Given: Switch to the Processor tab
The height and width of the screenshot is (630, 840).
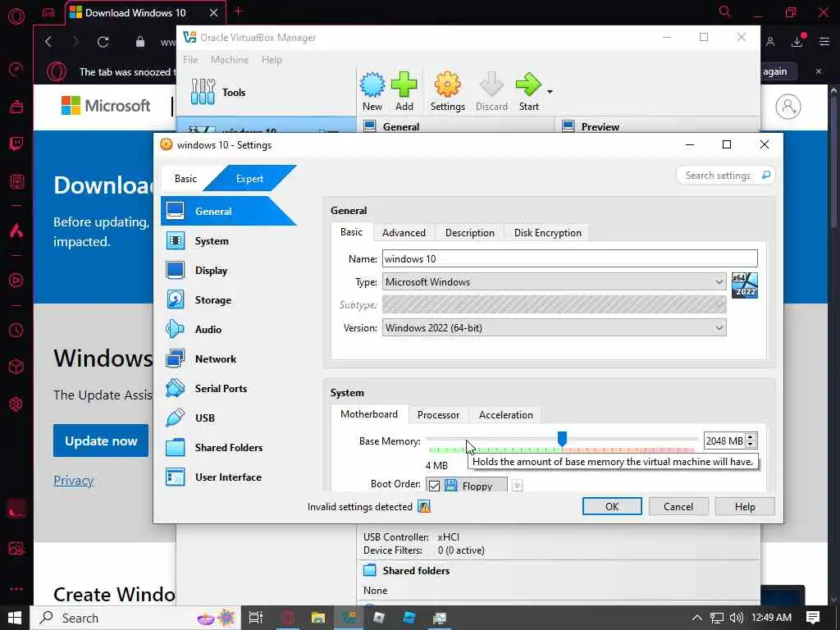Looking at the screenshot, I should pyautogui.click(x=438, y=414).
